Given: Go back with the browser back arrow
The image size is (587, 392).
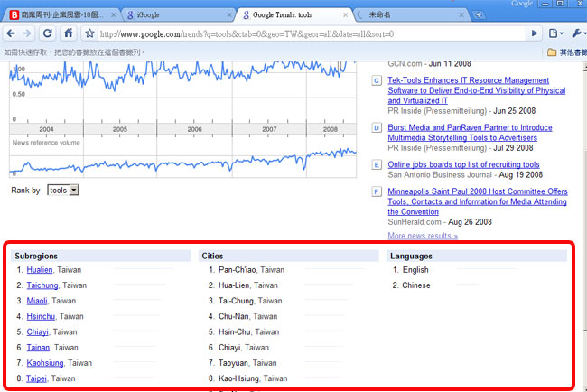Looking at the screenshot, I should click(x=11, y=33).
